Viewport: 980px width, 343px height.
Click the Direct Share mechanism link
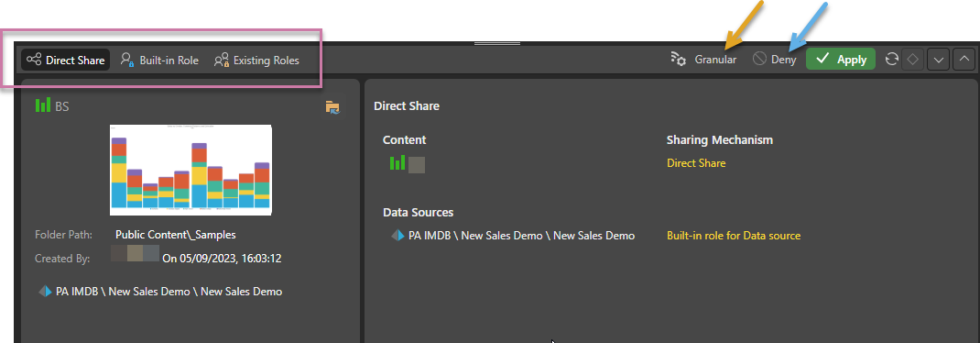tap(696, 162)
